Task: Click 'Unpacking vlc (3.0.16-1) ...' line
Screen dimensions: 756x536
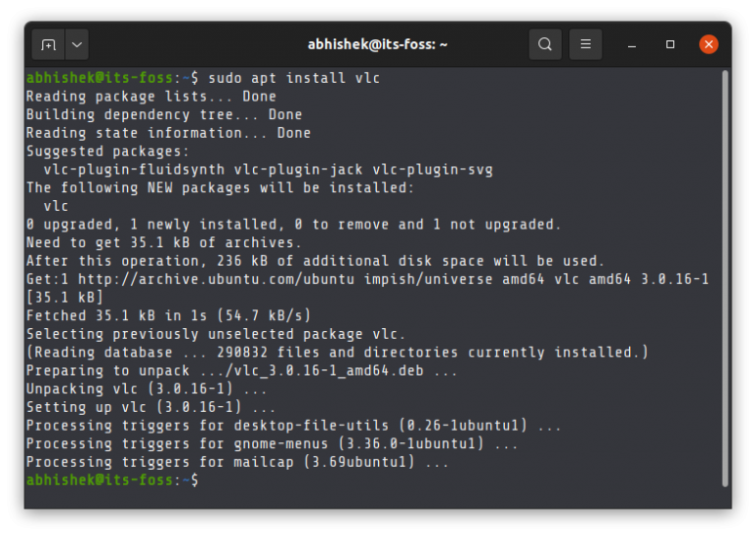Action: click(147, 389)
